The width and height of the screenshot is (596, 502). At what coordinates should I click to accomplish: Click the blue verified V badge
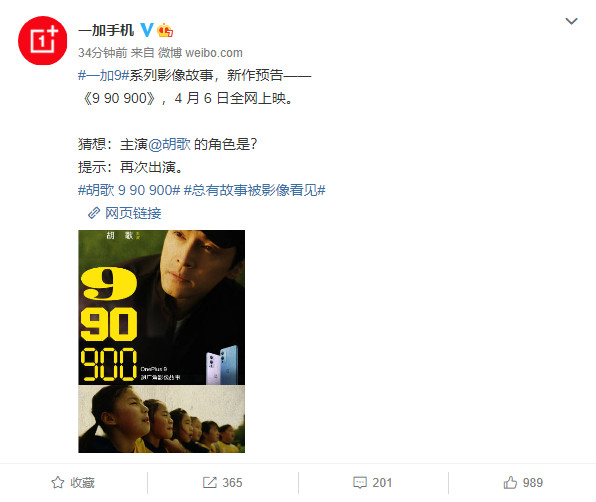146,30
